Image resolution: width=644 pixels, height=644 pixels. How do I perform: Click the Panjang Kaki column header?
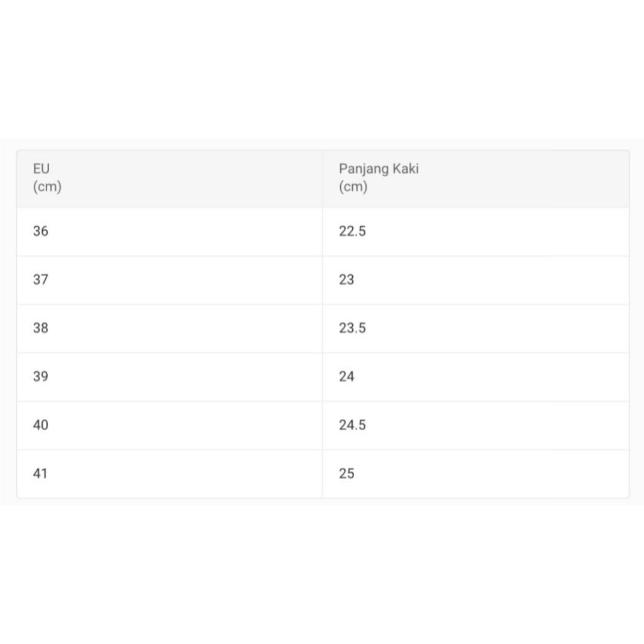click(379, 169)
